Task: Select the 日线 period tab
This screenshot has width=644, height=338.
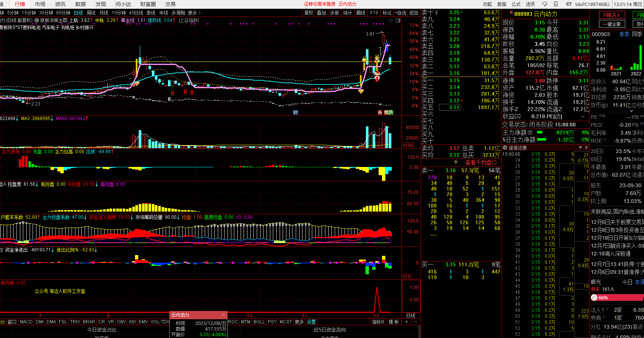Action: 78,13
